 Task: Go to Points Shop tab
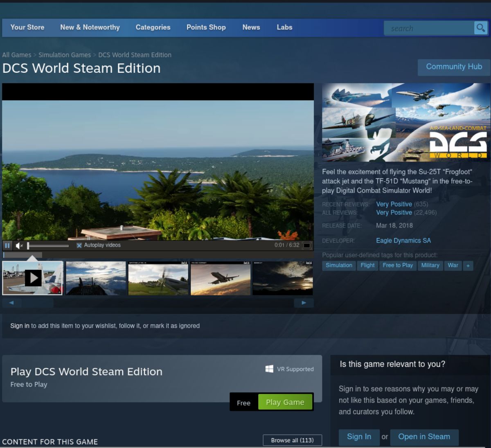point(206,27)
